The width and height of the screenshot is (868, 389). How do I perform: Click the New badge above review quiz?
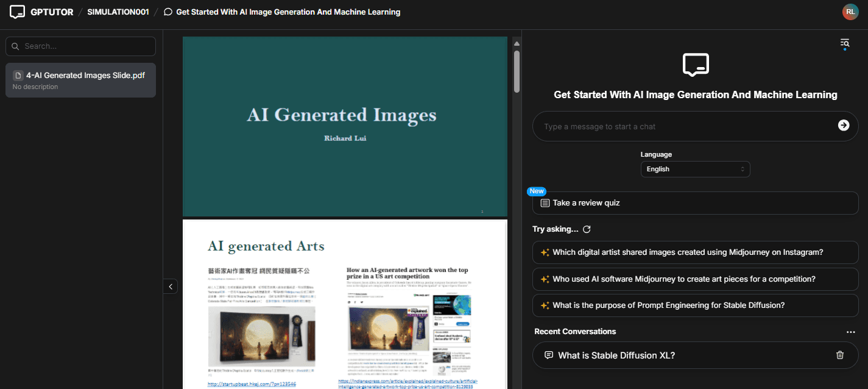pos(537,191)
